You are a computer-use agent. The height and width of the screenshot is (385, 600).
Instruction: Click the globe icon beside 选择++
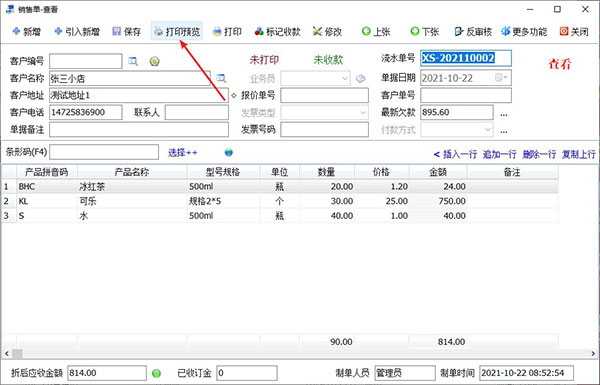point(229,153)
